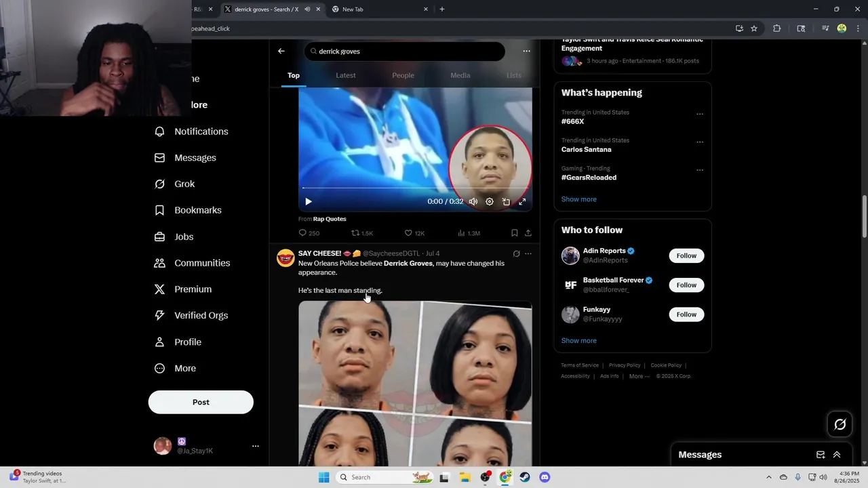
Task: Compose new message in Messages drawer
Action: [x=821, y=455]
